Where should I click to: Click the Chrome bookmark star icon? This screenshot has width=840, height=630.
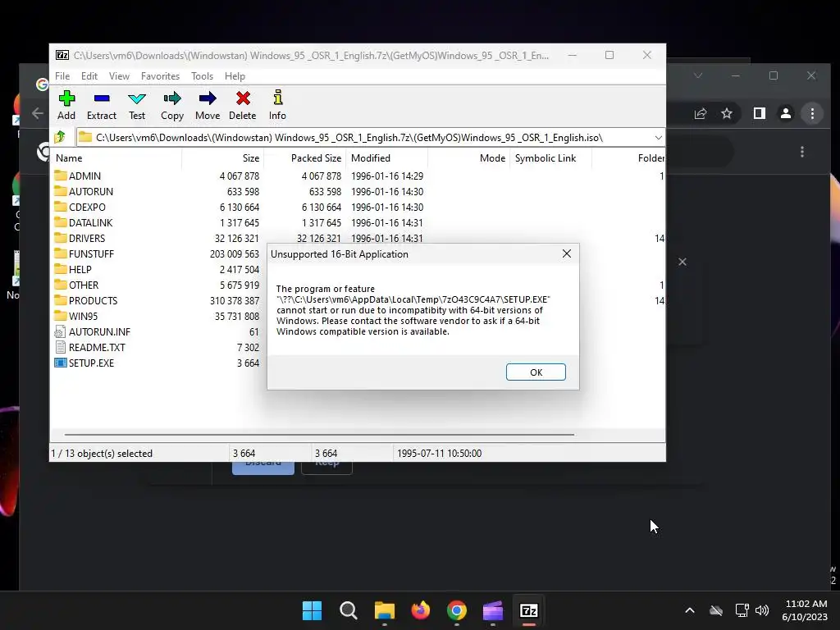pos(727,113)
